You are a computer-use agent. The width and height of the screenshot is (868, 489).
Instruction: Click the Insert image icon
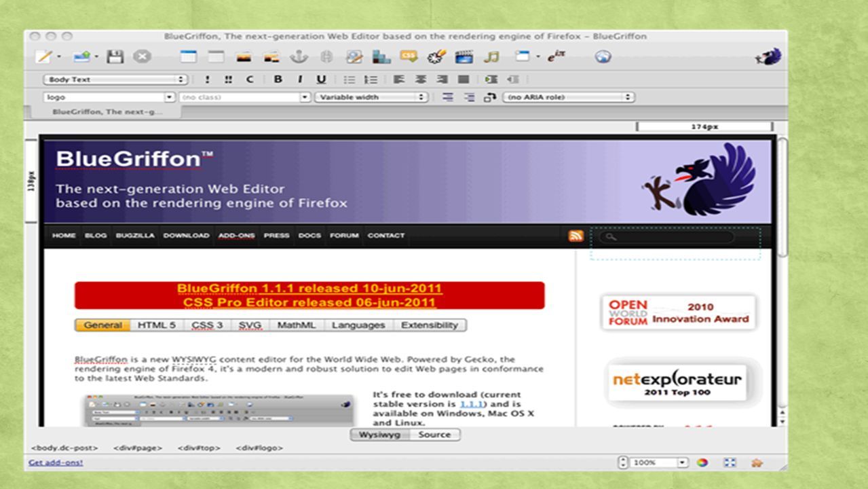point(244,57)
